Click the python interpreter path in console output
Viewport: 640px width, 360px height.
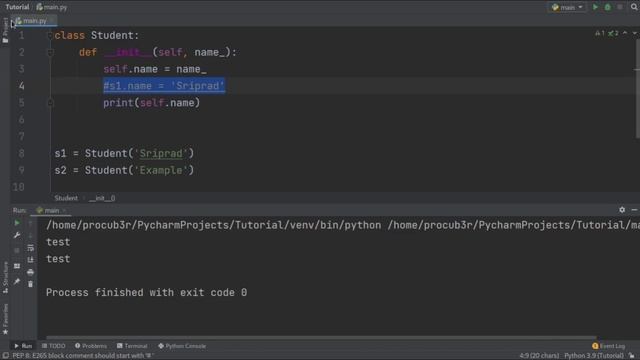pyautogui.click(x=213, y=225)
